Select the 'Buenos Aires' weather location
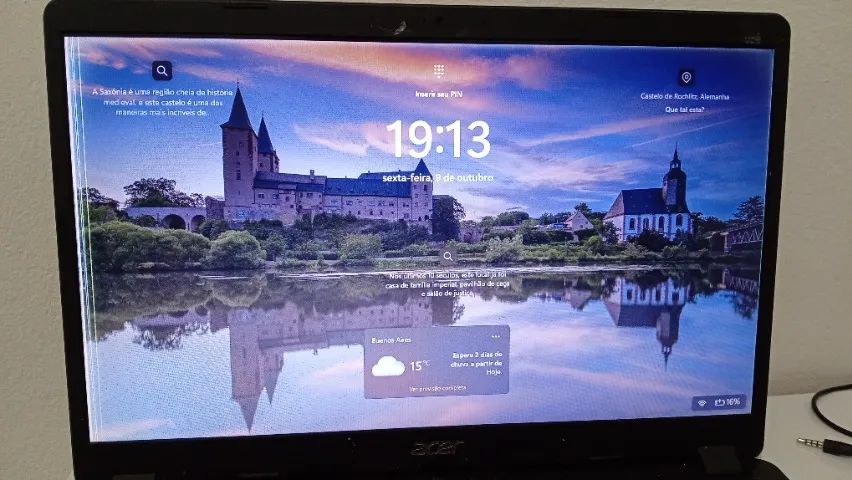Image resolution: width=852 pixels, height=480 pixels. (x=391, y=340)
